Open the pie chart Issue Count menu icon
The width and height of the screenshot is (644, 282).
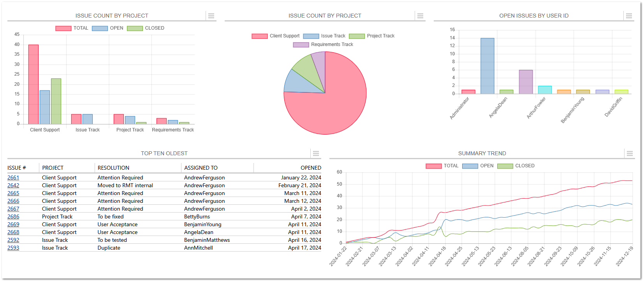click(x=420, y=16)
